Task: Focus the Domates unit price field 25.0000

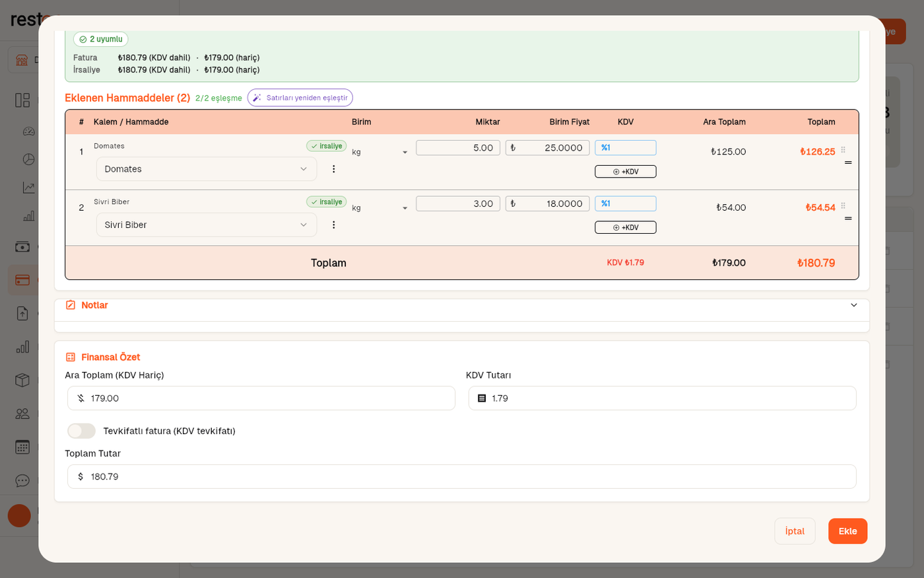Action: tap(548, 148)
